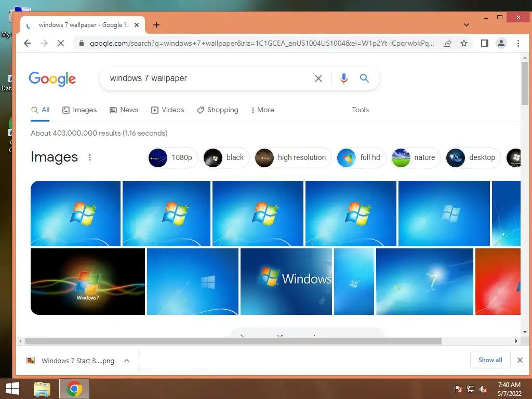Click the muted volume tray icon
The image size is (532, 399).
(483, 389)
